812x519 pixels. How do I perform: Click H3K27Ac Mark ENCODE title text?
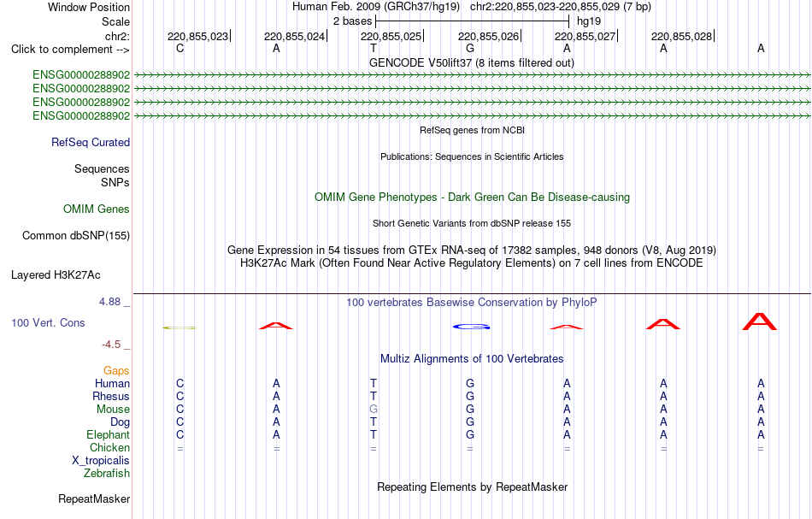pyautogui.click(x=472, y=263)
